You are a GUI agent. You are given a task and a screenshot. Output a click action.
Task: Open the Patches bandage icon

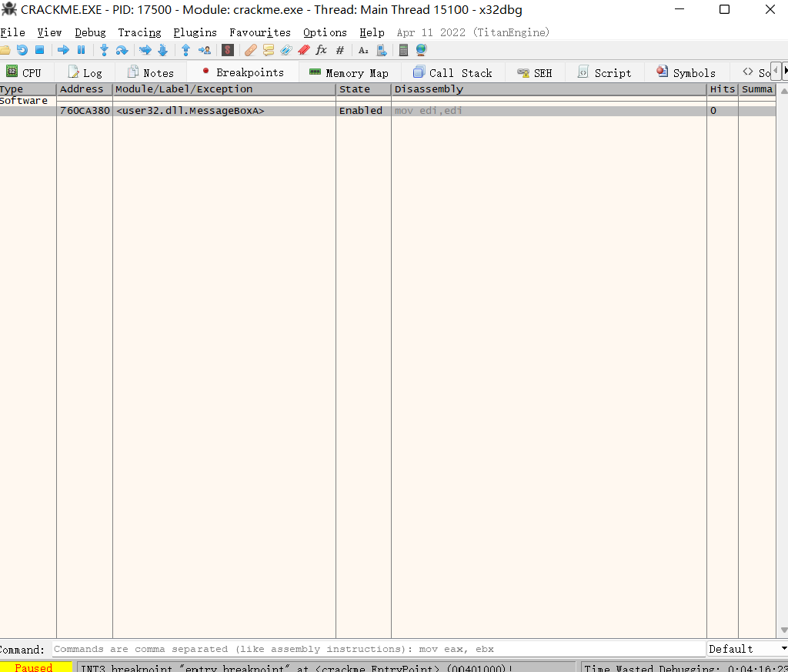tap(251, 50)
